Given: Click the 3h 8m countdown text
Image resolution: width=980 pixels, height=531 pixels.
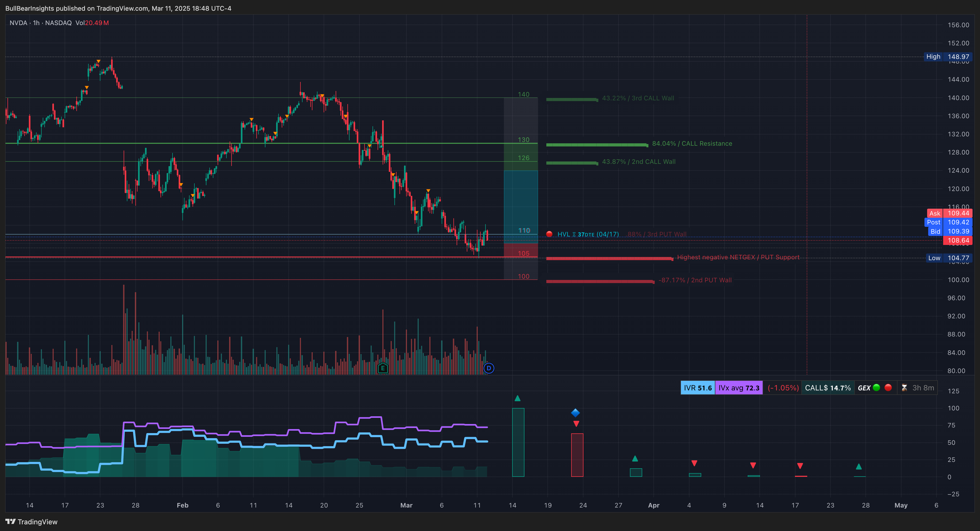Looking at the screenshot, I should pos(923,388).
